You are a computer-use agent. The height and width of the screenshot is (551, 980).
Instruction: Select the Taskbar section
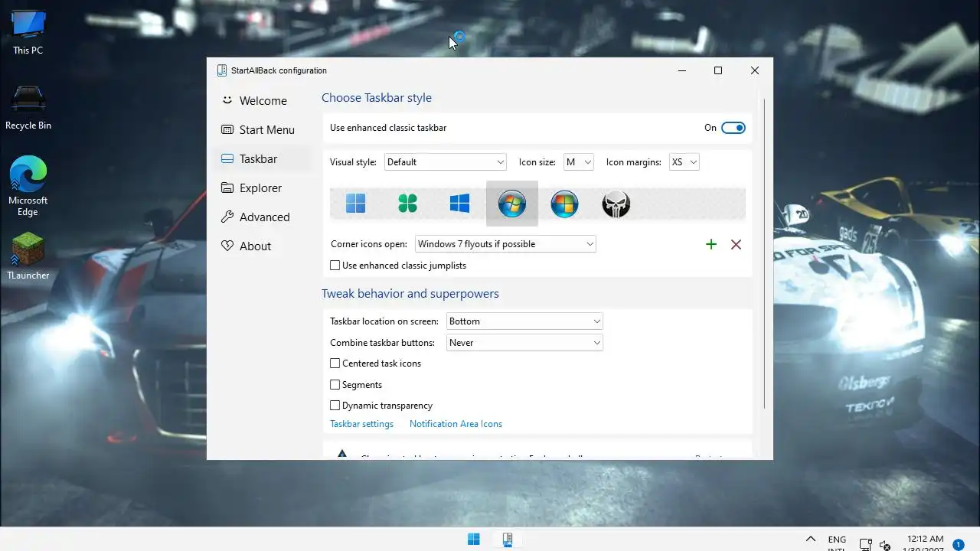(263, 159)
